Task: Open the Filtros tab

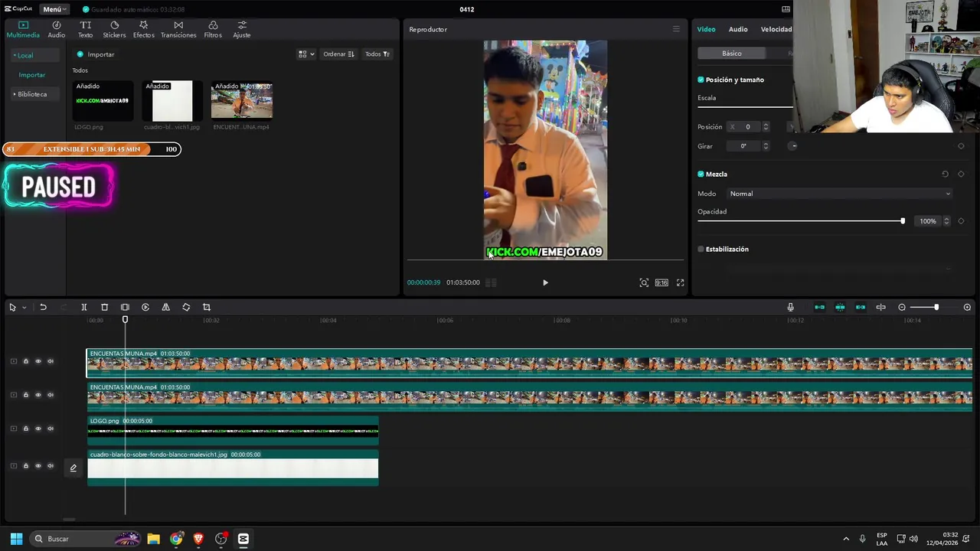Action: click(x=213, y=29)
